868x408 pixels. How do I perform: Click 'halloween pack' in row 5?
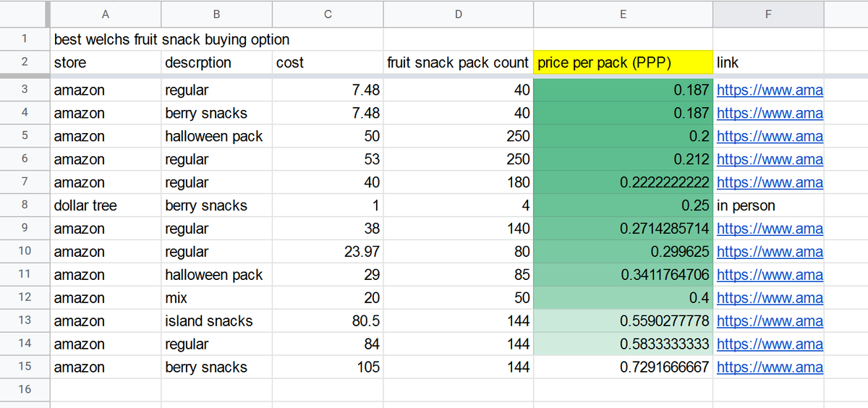(217, 137)
